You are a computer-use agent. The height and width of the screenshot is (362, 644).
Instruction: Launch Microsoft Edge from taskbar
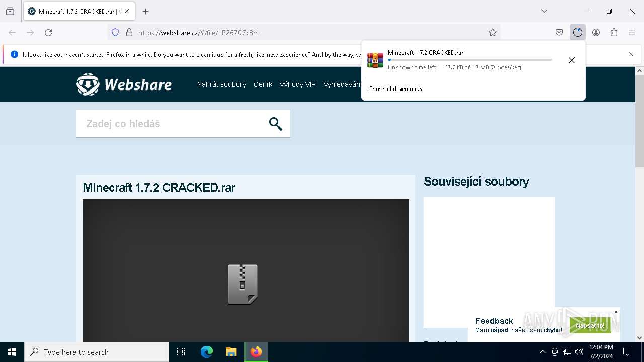coord(207,352)
